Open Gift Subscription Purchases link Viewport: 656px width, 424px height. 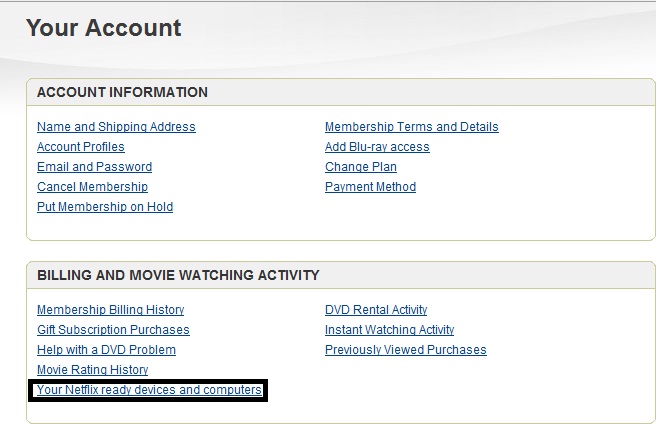113,330
